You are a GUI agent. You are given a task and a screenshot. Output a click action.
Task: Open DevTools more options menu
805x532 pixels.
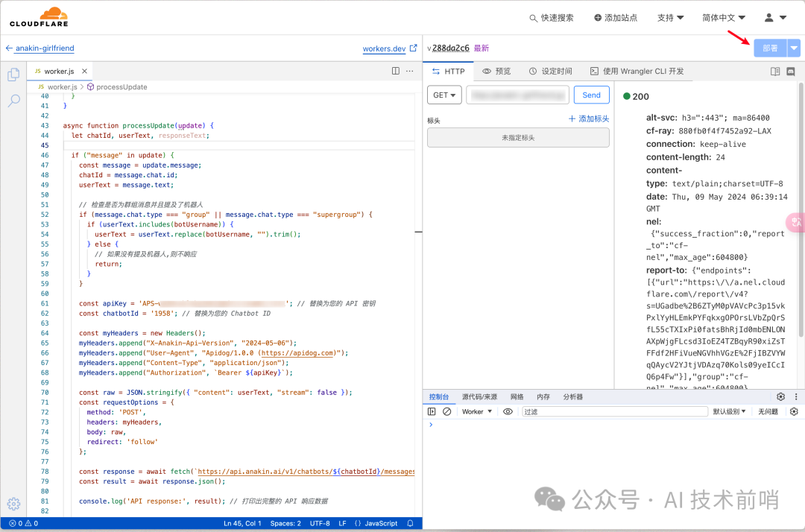tap(796, 396)
